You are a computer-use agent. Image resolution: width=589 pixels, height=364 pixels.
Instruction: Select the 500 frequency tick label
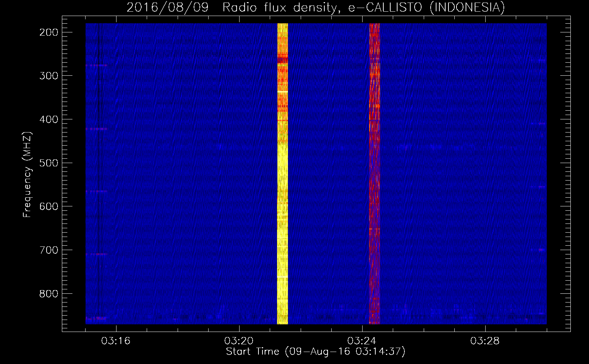[x=49, y=163]
